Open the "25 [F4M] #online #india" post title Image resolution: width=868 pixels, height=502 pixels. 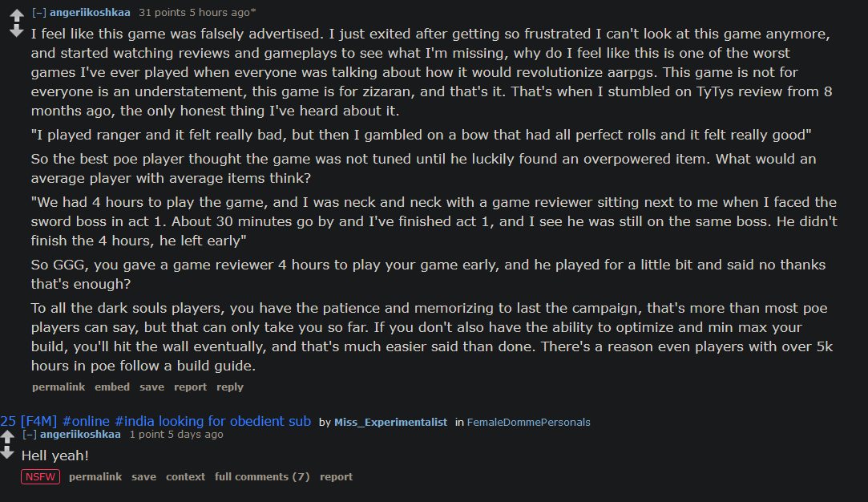click(x=155, y=421)
